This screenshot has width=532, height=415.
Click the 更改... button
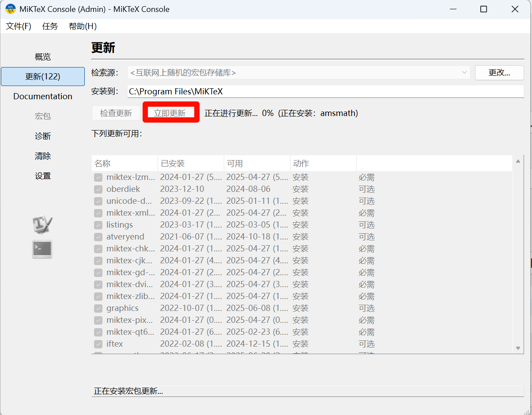click(x=499, y=73)
